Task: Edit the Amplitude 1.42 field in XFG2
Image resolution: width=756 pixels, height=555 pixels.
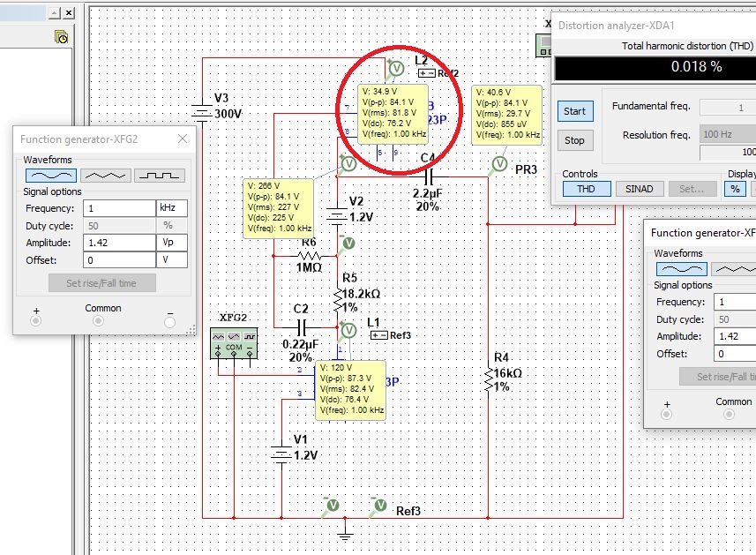Action: [119, 243]
